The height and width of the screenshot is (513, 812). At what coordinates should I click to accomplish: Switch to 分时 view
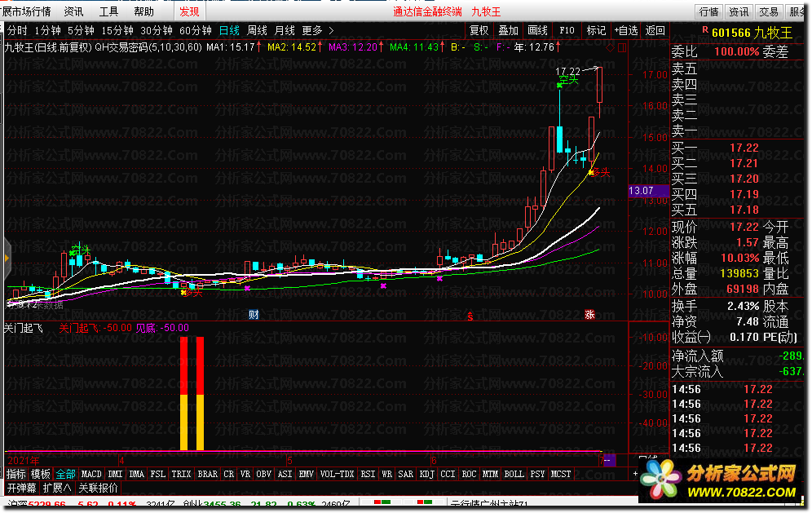[17, 30]
